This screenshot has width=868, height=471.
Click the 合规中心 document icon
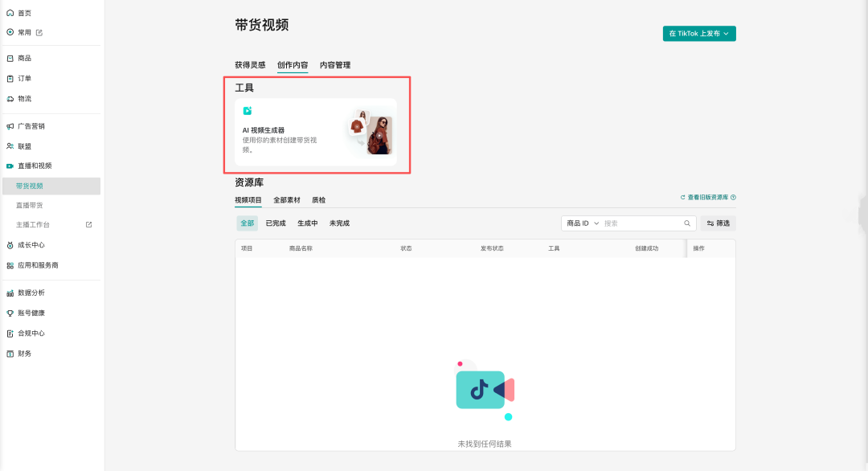[x=10, y=334]
